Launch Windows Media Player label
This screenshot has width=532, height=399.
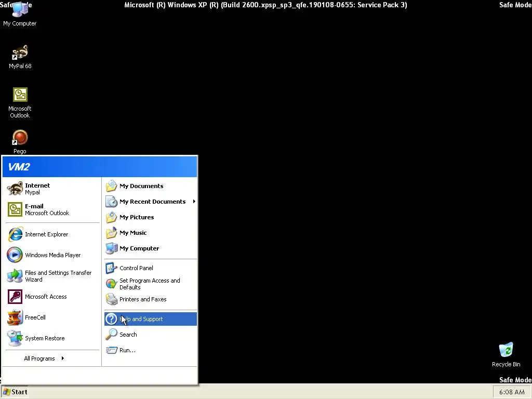pyautogui.click(x=53, y=255)
